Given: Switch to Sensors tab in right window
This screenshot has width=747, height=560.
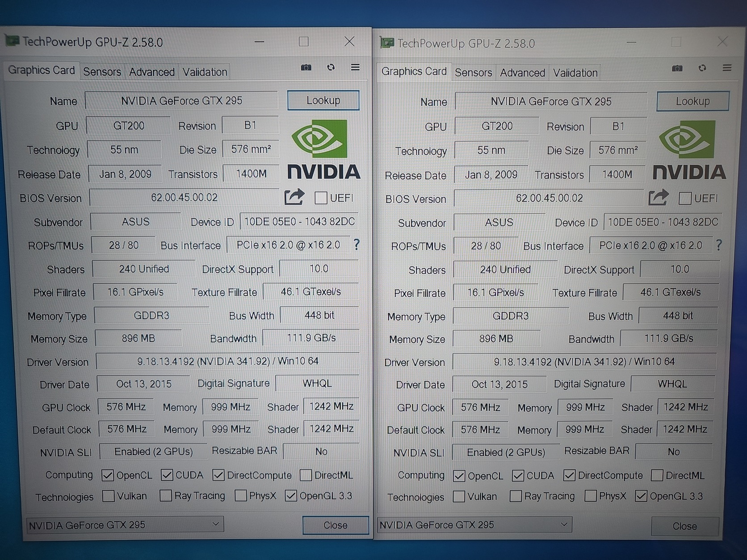Looking at the screenshot, I should pyautogui.click(x=473, y=73).
